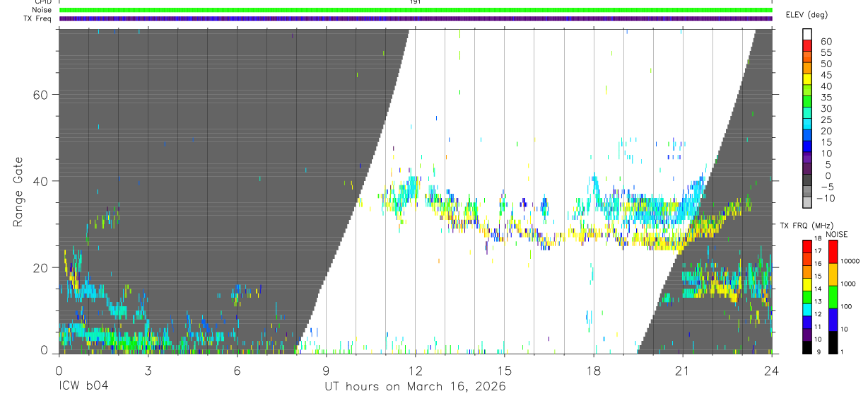Image resolution: width=868 pixels, height=401 pixels.
Task: Click the 3 hour tick label
Action: tap(148, 371)
